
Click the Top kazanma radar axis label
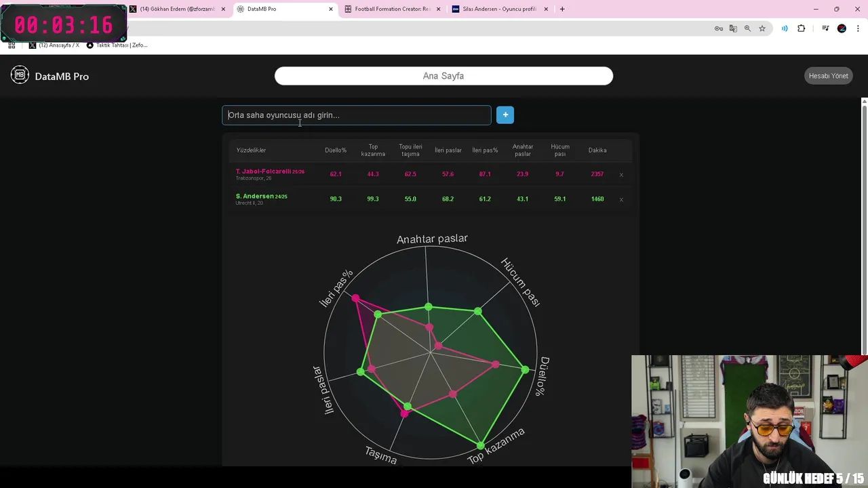pyautogui.click(x=496, y=445)
